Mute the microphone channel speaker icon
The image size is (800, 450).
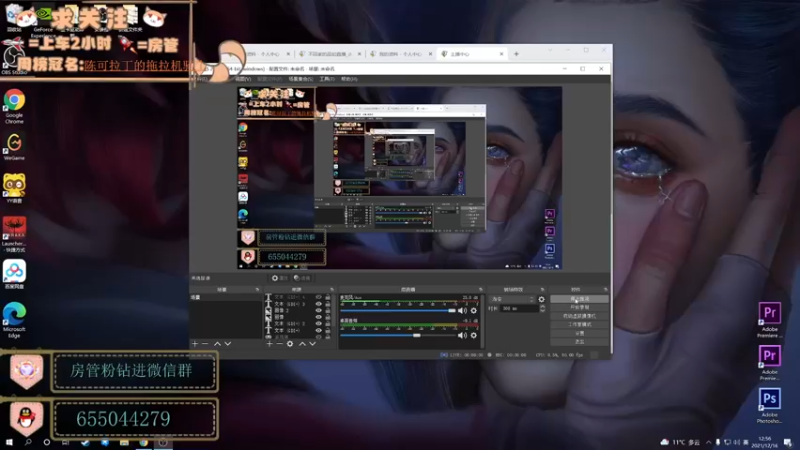click(x=462, y=310)
